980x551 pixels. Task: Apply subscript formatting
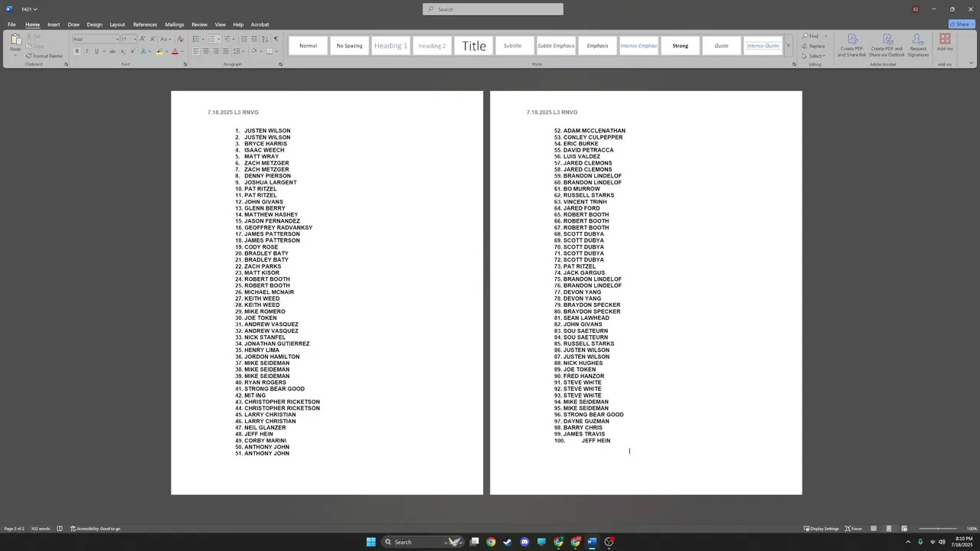click(x=122, y=51)
